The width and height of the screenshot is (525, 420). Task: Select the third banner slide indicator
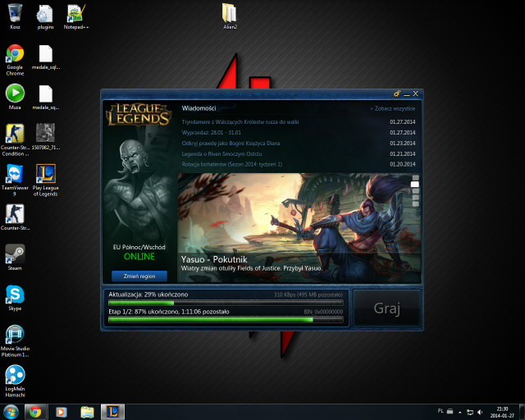[416, 191]
